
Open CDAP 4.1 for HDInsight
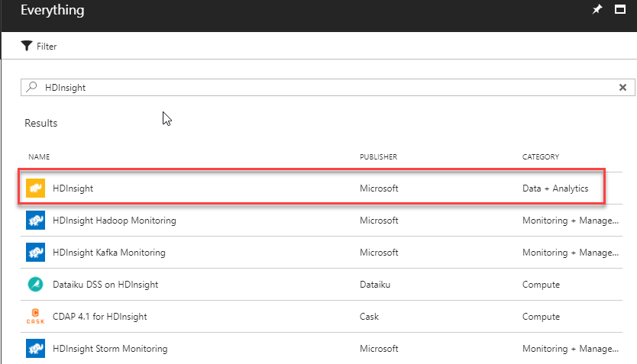pyautogui.click(x=100, y=317)
